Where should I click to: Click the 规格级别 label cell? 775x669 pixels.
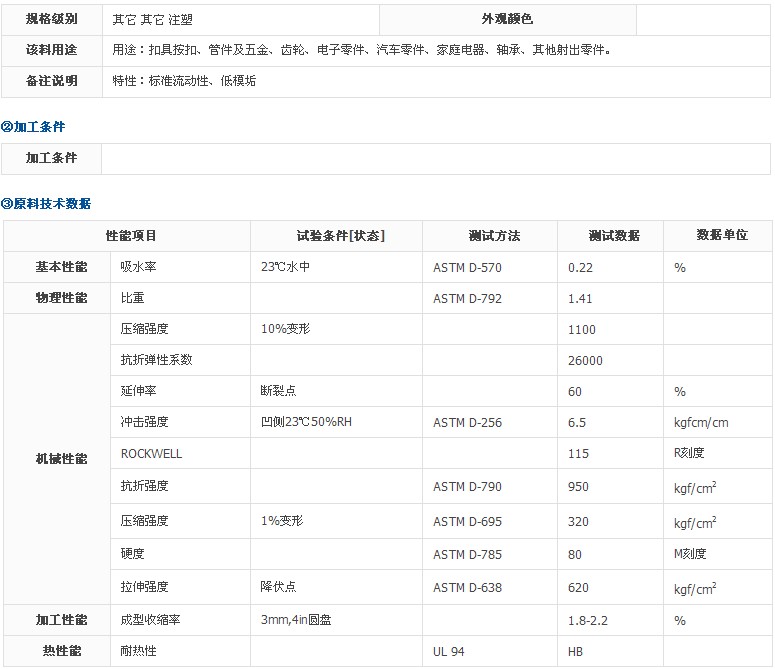pyautogui.click(x=52, y=19)
